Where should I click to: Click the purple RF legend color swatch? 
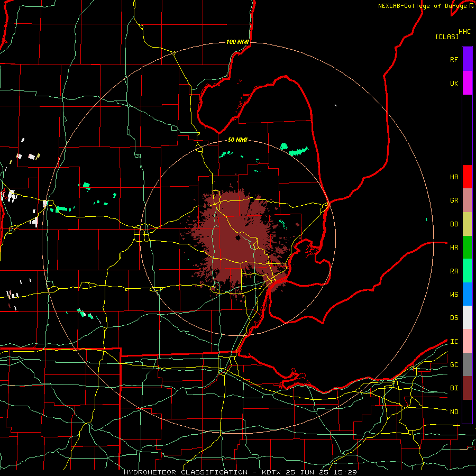point(467,59)
